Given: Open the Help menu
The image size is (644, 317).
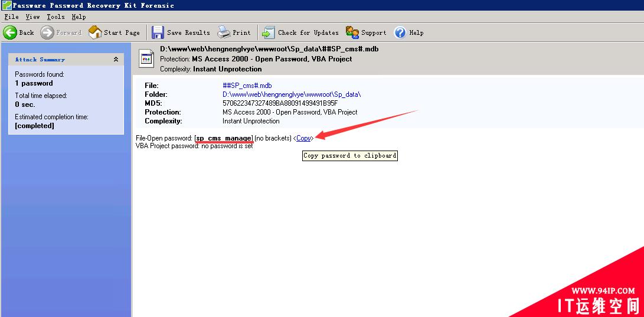Looking at the screenshot, I should (79, 17).
